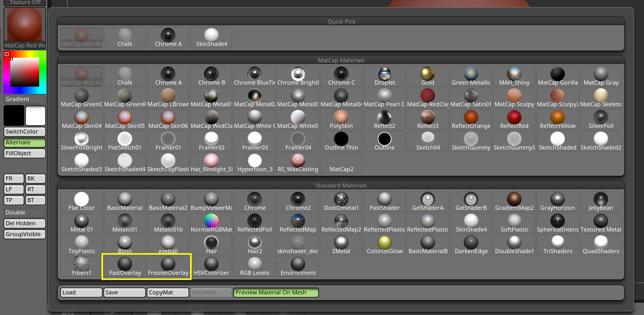Select the HSVColorizer material

click(211, 267)
